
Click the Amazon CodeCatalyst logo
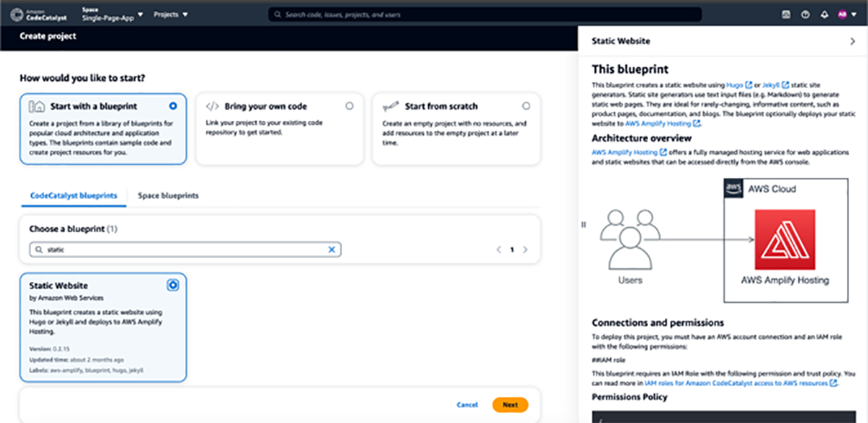[46, 14]
